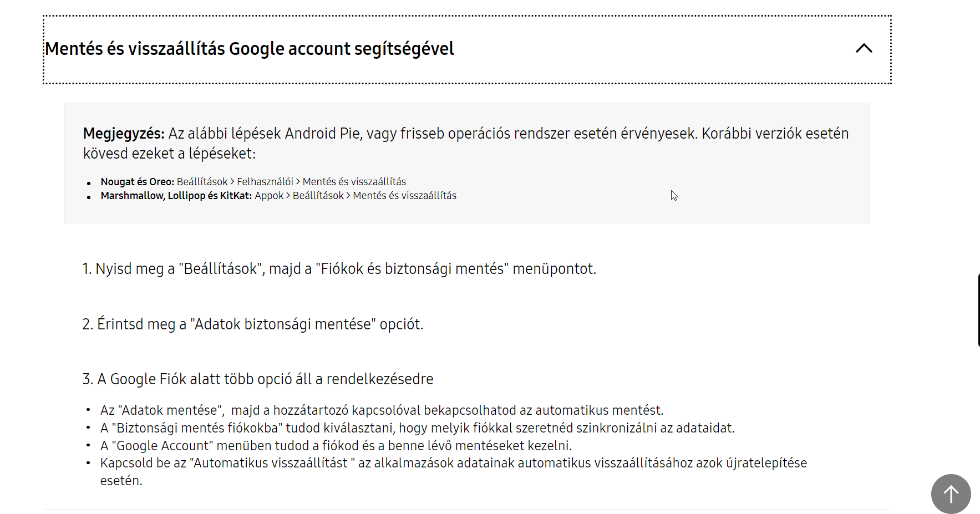Click step 1 'Nyisd meg a Beállítások' text
Screen dimensions: 980x514
point(339,269)
